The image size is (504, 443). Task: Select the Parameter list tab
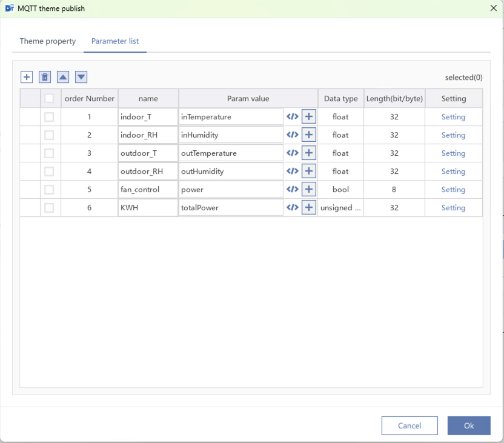click(x=115, y=41)
